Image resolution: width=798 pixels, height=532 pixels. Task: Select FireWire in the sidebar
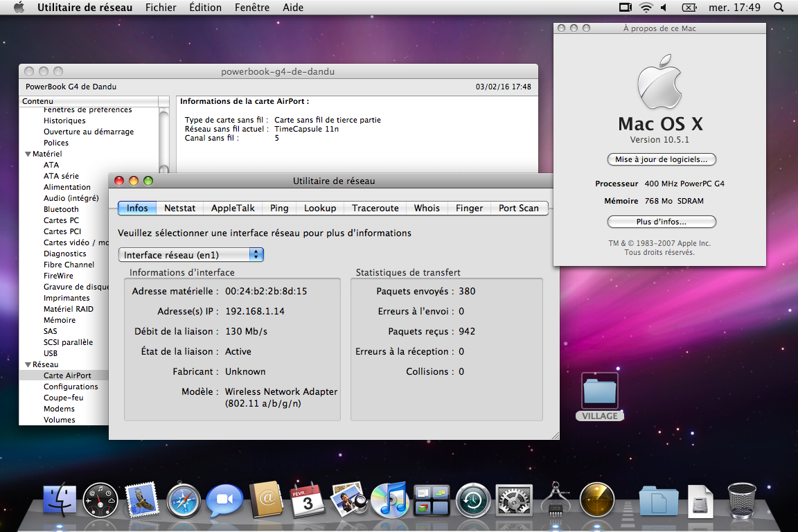click(58, 276)
